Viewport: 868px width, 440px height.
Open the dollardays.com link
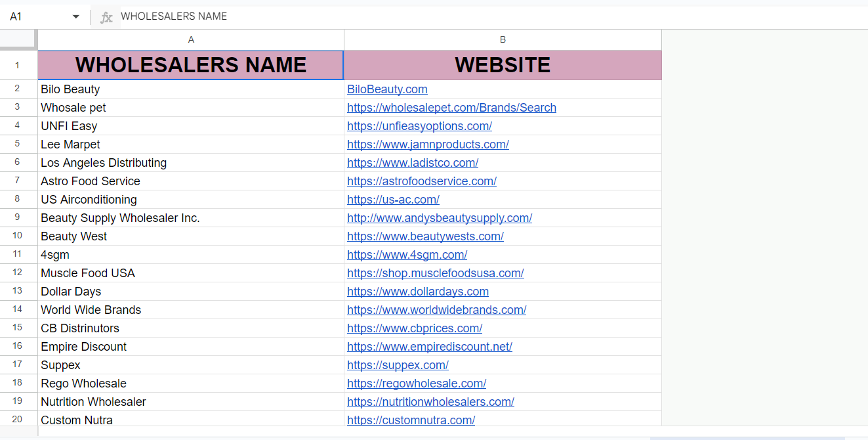[x=418, y=292]
